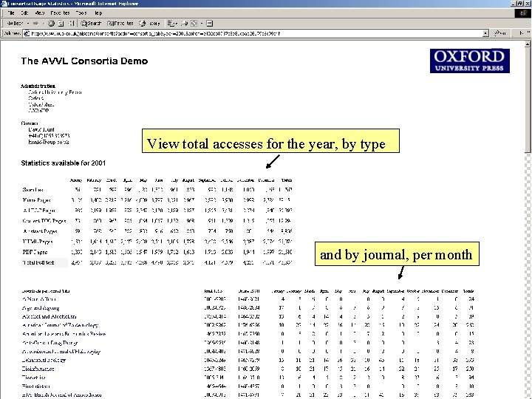Open the American Journal of Epidemiology link
The width and height of the screenshot is (532, 399).
60,325
